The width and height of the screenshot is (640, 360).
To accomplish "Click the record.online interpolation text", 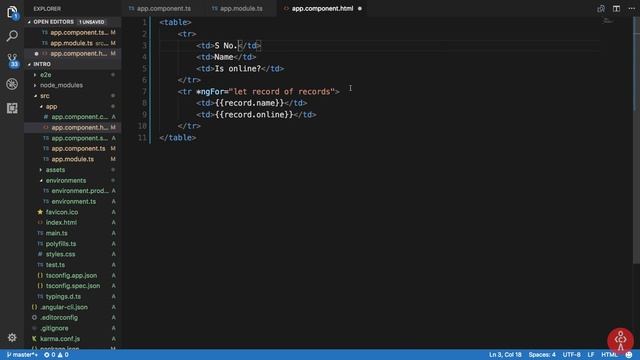I will pos(254,115).
